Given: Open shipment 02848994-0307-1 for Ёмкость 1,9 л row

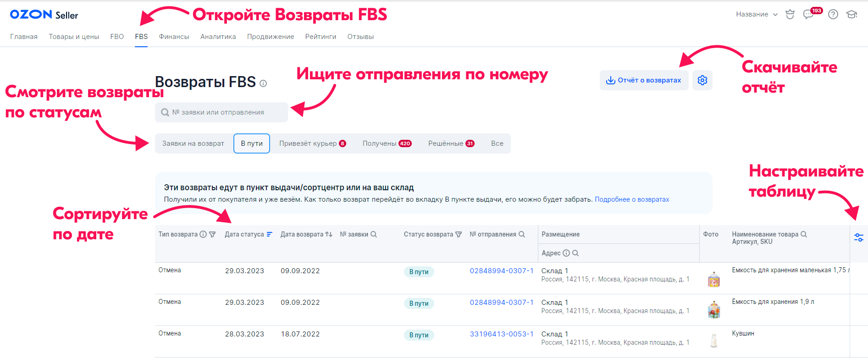Looking at the screenshot, I should click(502, 303).
